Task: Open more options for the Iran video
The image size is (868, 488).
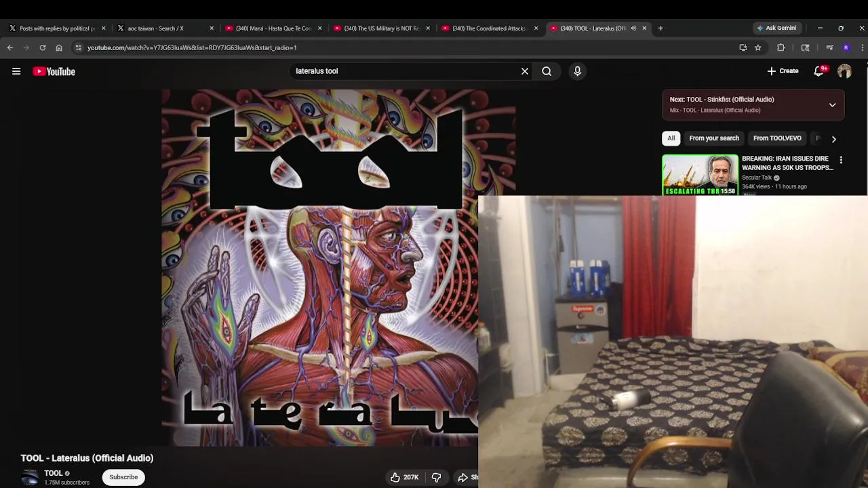Action: click(841, 160)
